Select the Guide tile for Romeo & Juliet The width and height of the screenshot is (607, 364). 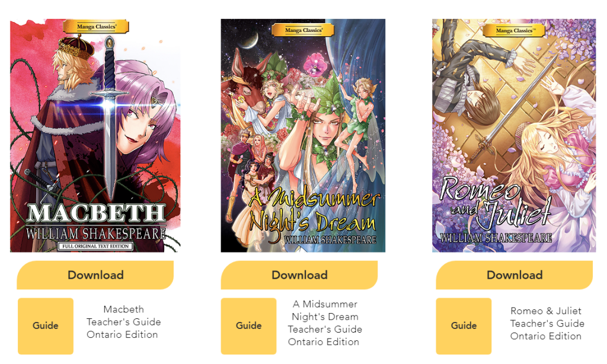(464, 325)
